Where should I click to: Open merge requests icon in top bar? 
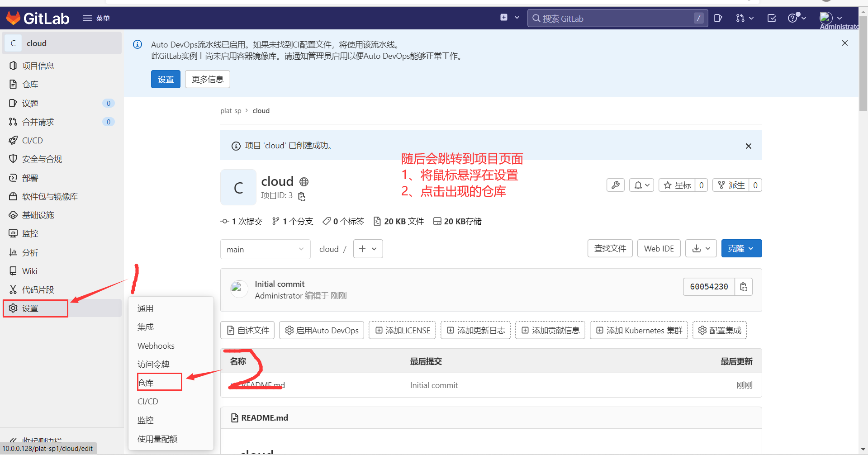coord(741,18)
